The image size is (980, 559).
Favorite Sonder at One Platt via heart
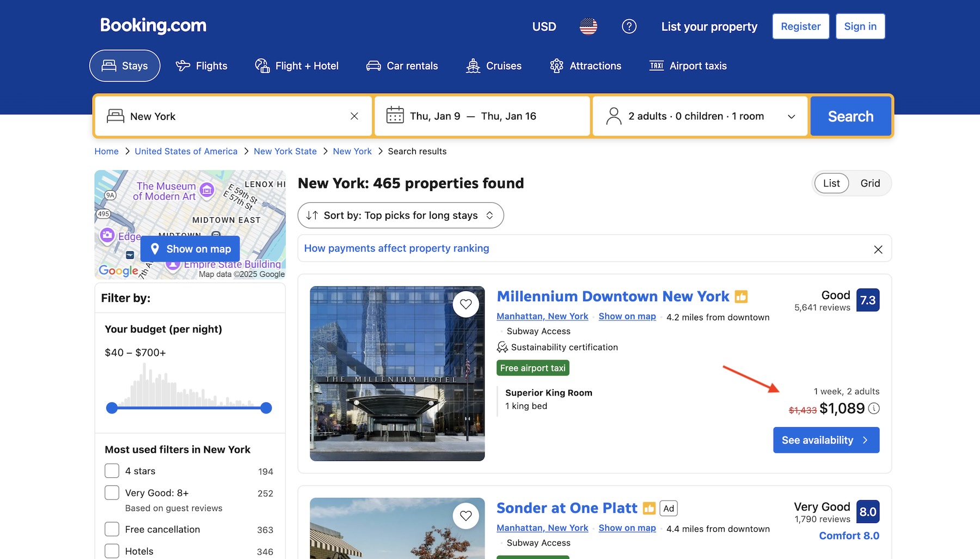[465, 515]
